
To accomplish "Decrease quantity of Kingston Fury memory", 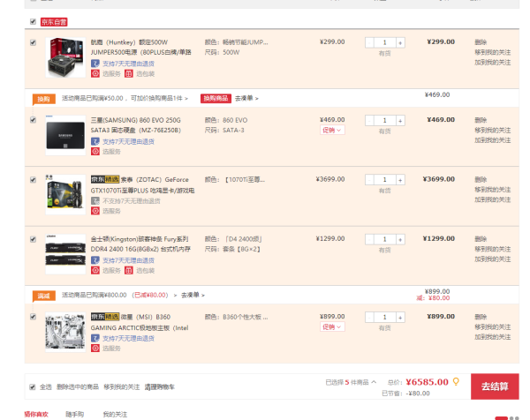I will (x=369, y=239).
